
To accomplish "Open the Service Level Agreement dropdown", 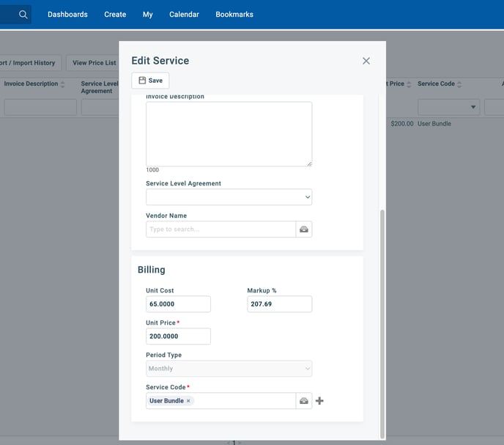I will tap(229, 197).
